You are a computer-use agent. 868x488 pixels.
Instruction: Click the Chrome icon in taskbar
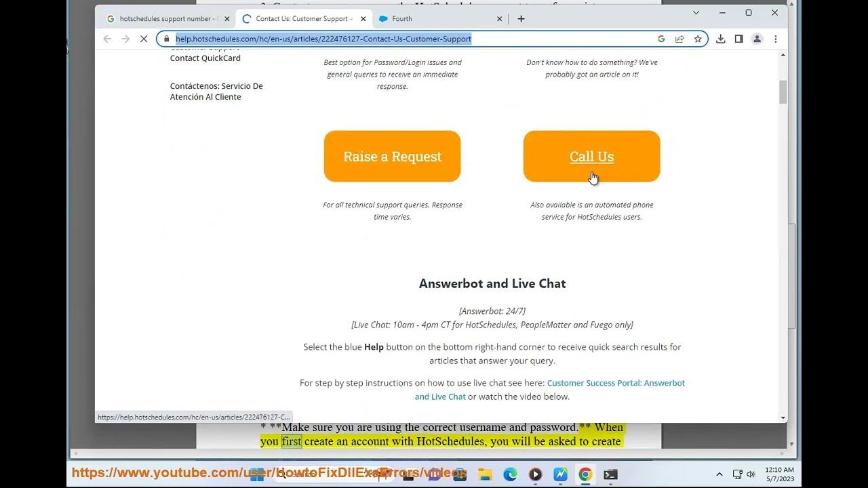pos(585,474)
